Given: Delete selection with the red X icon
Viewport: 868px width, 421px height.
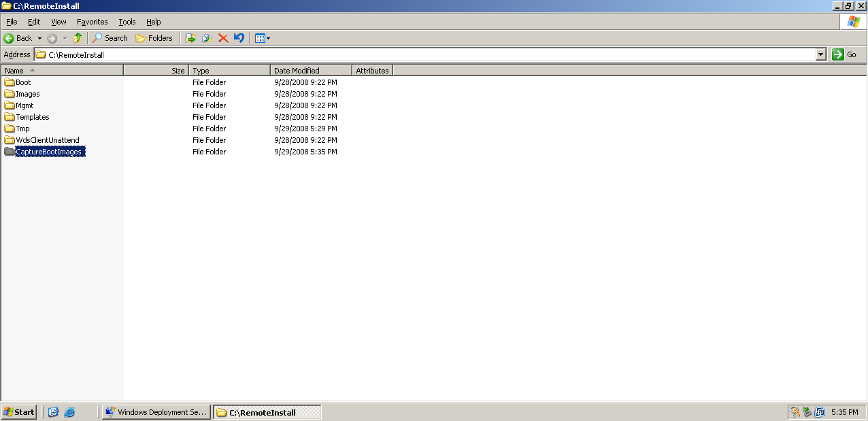Looking at the screenshot, I should click(223, 38).
